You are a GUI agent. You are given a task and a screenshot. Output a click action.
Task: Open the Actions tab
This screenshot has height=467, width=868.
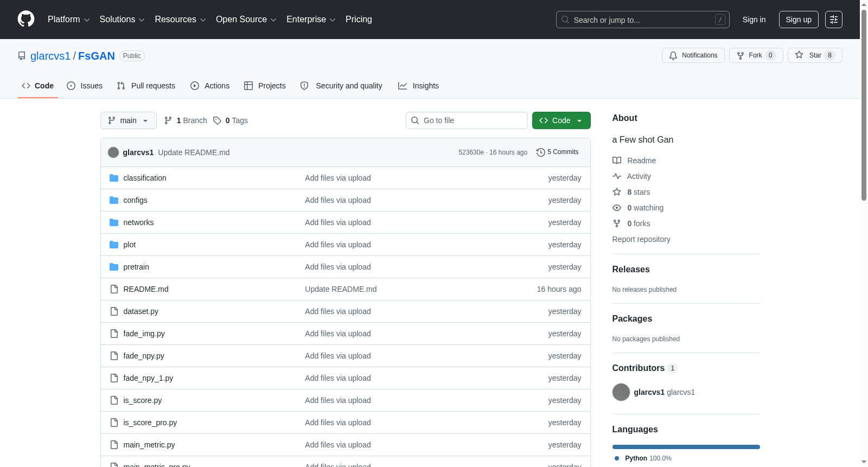pos(210,86)
